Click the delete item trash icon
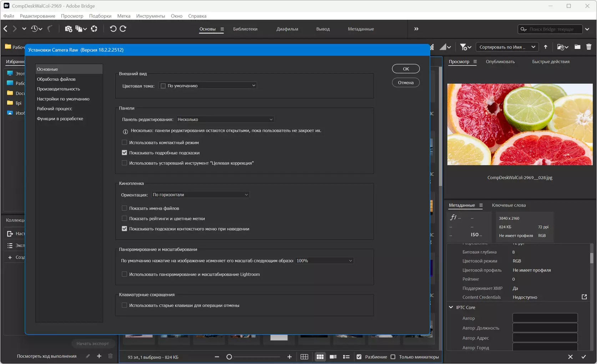The image size is (597, 364). 589,47
